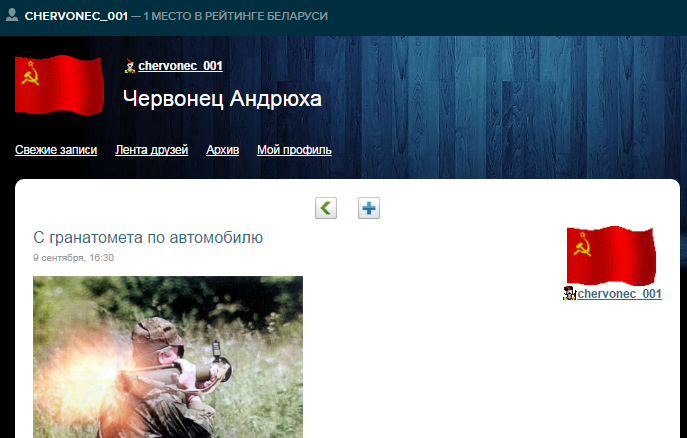This screenshot has width=687, height=438.
Task: Click the small user icon beside header chervonec_001
Action: (130, 66)
